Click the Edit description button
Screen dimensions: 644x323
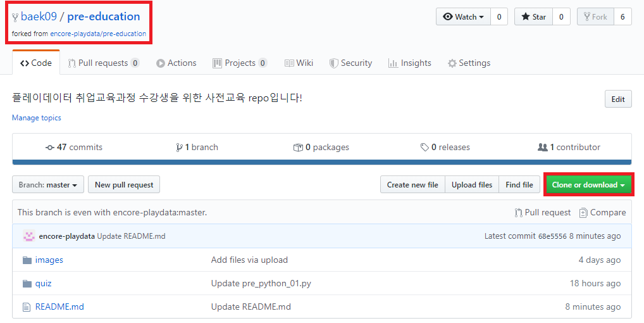tap(618, 99)
